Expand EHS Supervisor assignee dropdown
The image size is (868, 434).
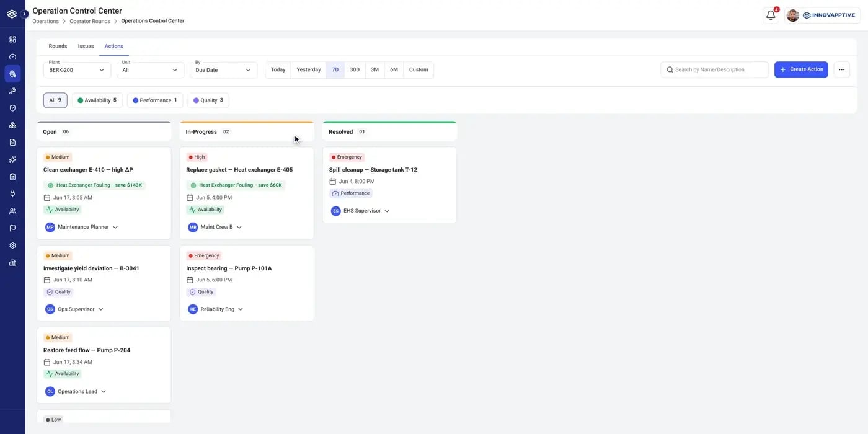tap(387, 211)
